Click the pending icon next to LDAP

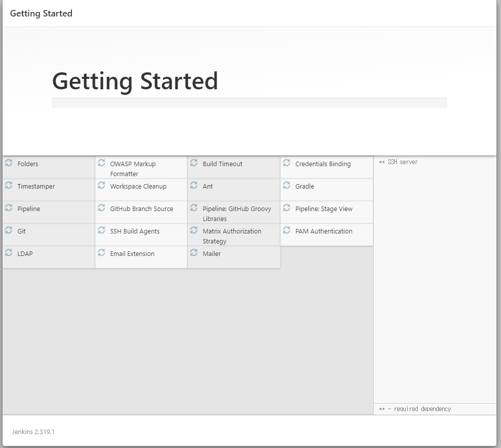click(x=8, y=253)
